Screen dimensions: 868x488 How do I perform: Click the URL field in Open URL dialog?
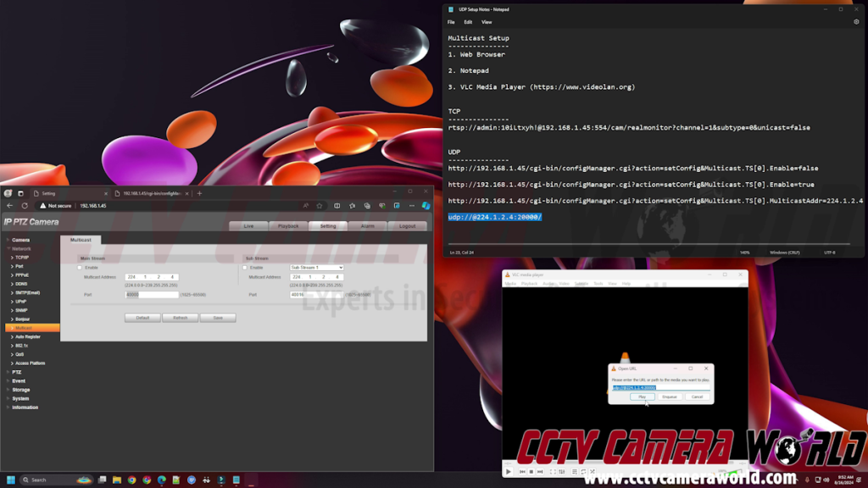coord(661,388)
